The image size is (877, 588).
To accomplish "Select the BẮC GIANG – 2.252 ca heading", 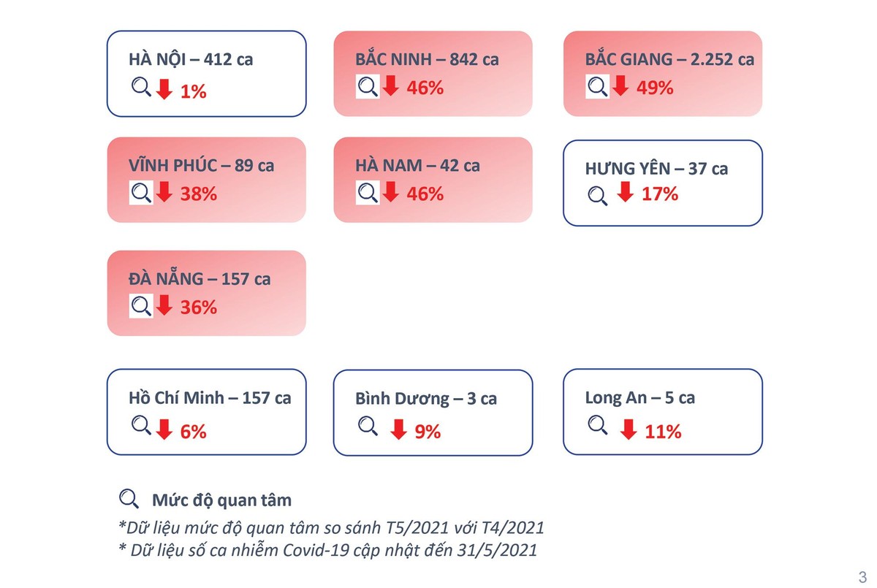I will pos(669,59).
